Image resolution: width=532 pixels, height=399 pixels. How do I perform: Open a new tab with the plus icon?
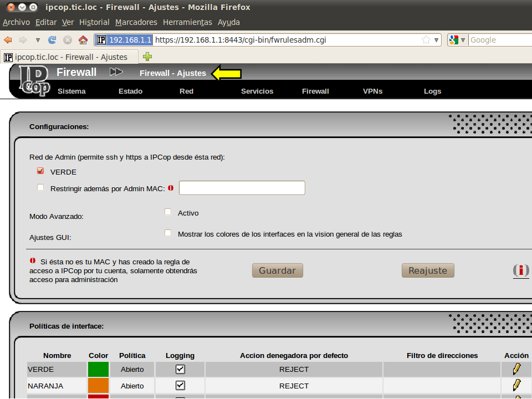coord(147,57)
